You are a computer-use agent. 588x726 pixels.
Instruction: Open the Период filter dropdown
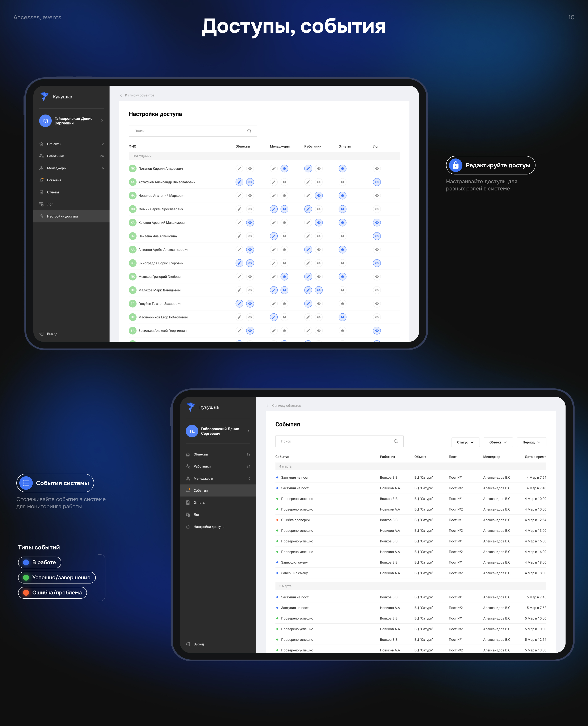(x=531, y=442)
